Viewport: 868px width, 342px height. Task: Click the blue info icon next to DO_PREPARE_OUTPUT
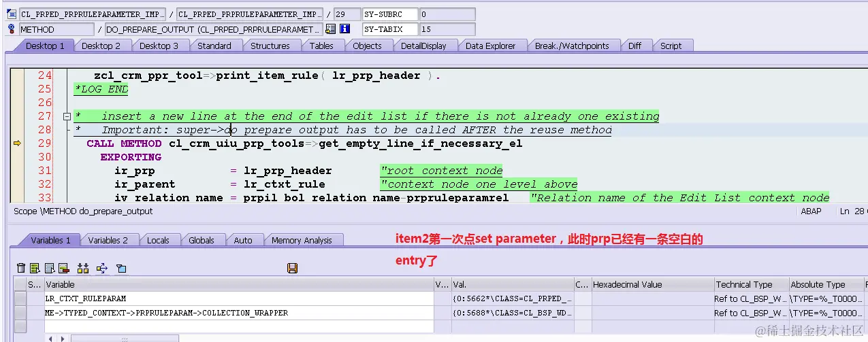[x=345, y=29]
